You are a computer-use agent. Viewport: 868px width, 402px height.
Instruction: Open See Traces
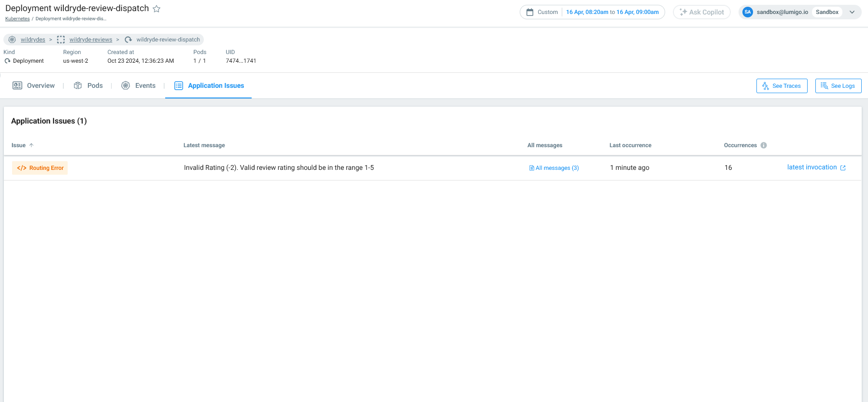pyautogui.click(x=782, y=86)
